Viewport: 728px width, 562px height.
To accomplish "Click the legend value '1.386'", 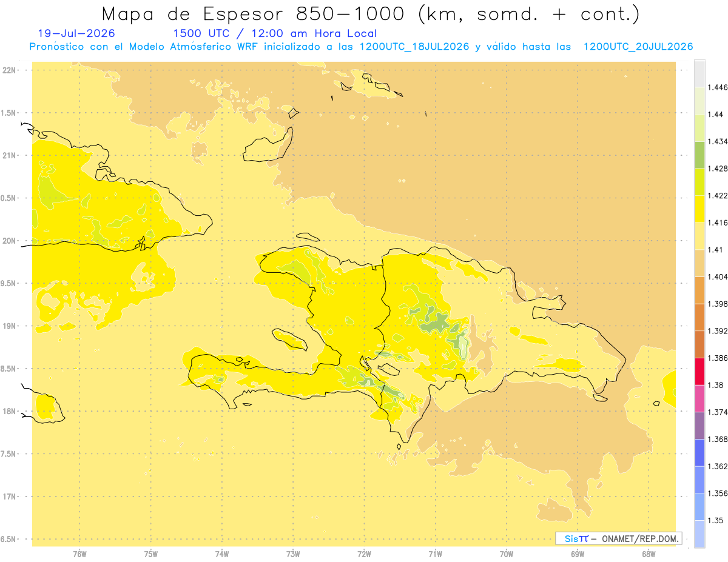I will (x=718, y=358).
